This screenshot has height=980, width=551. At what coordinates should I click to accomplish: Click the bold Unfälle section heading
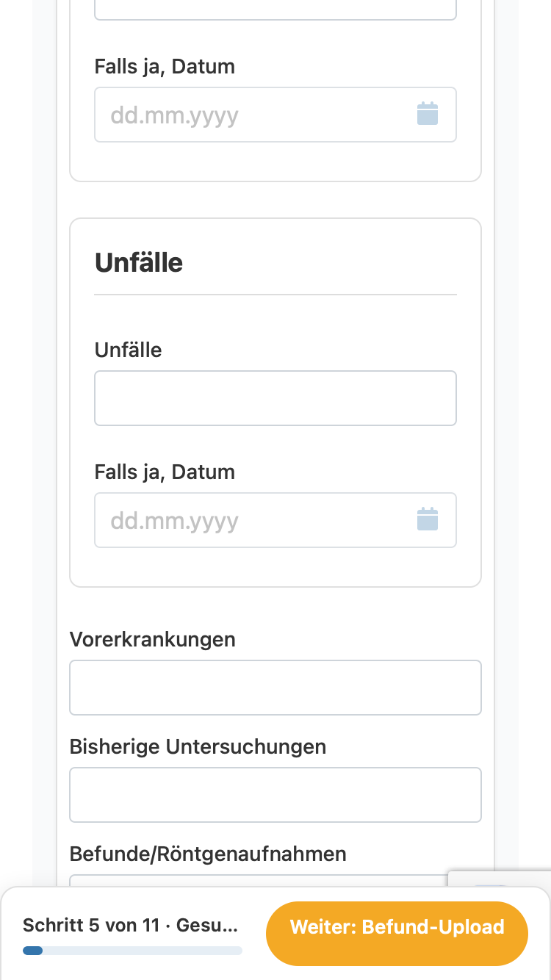(139, 262)
